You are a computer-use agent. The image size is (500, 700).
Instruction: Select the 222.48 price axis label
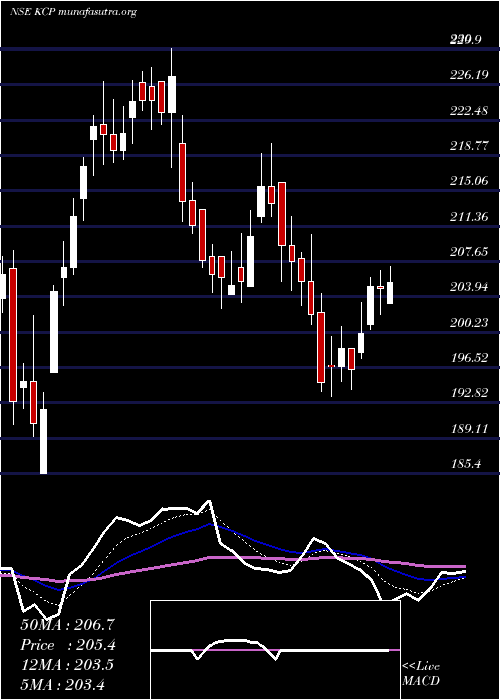click(469, 110)
